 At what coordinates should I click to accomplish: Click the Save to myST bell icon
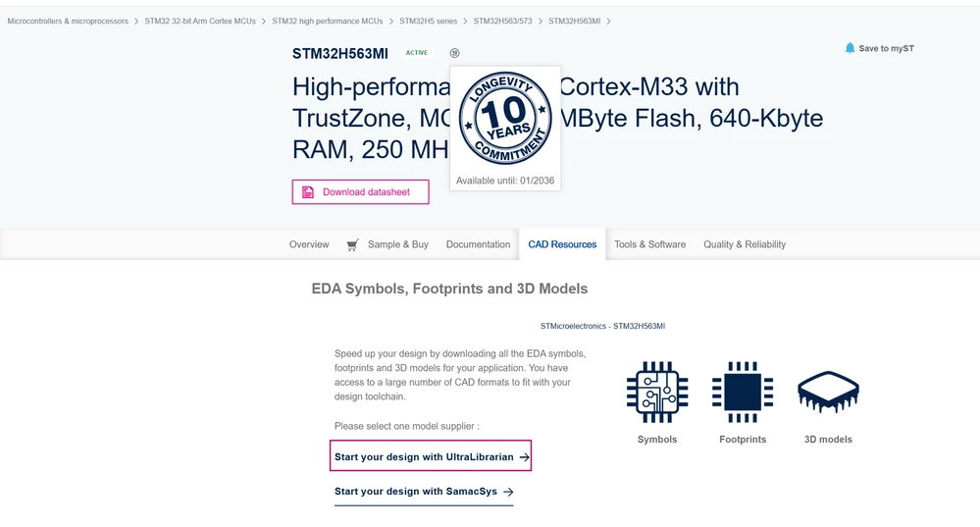850,48
